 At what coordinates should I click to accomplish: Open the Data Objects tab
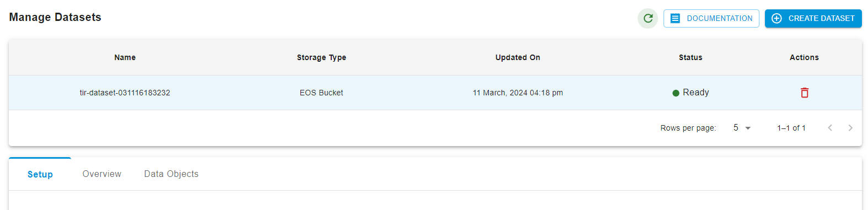[x=171, y=174]
